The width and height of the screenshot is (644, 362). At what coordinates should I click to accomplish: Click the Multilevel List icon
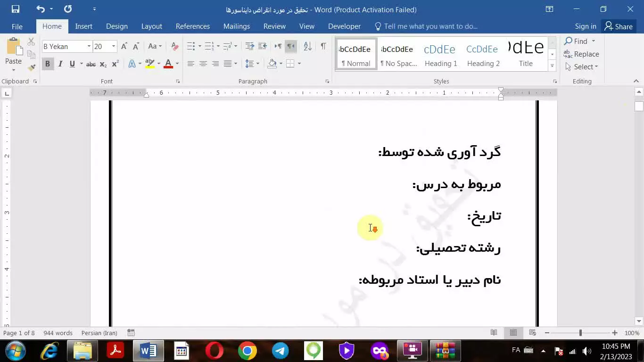[x=227, y=46]
